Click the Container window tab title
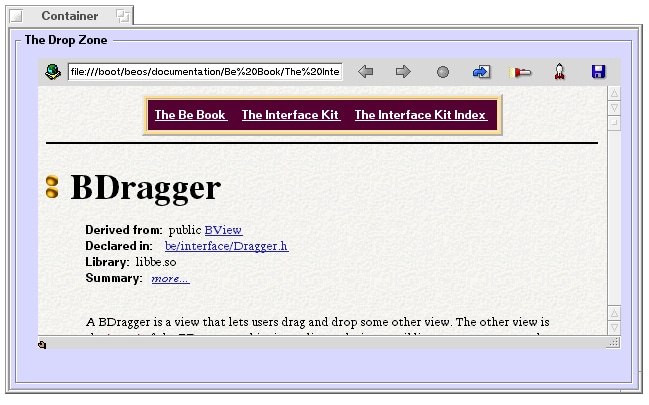Image resolution: width=649 pixels, height=405 pixels. click(x=70, y=16)
